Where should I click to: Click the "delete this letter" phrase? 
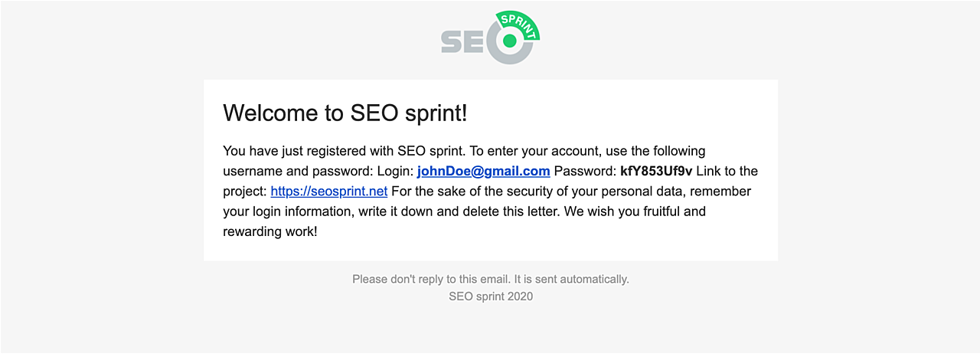click(x=507, y=211)
